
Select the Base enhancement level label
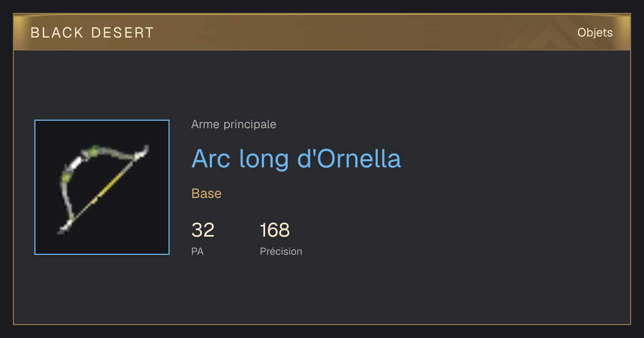point(207,194)
